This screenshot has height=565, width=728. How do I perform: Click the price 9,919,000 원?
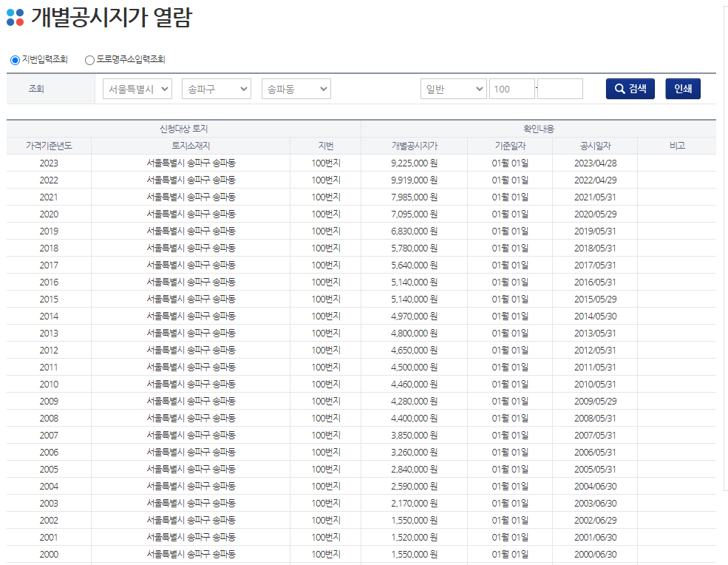[414, 180]
